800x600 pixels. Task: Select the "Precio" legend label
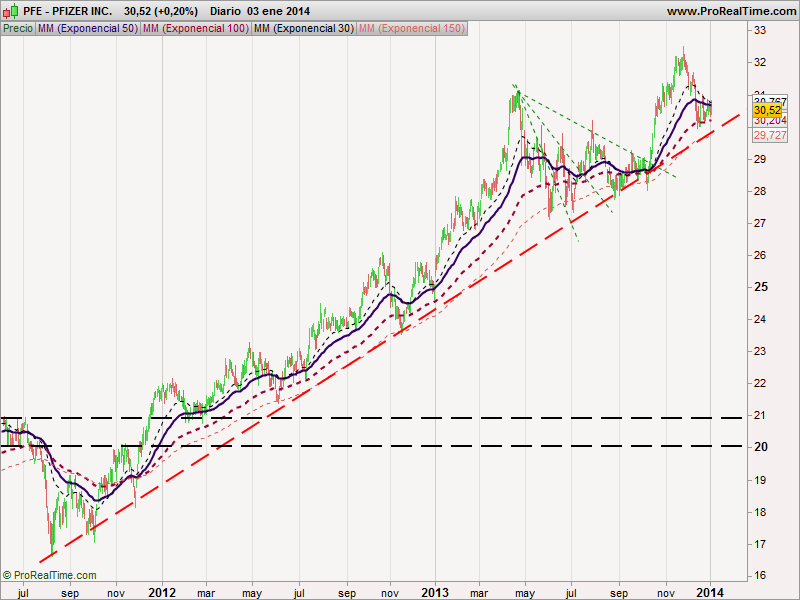pos(18,29)
